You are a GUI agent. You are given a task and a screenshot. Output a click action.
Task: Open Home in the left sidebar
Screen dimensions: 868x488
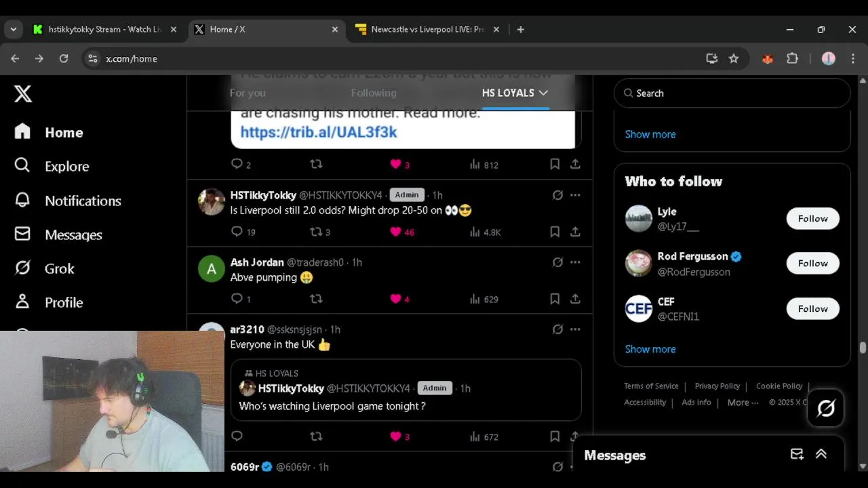point(49,132)
